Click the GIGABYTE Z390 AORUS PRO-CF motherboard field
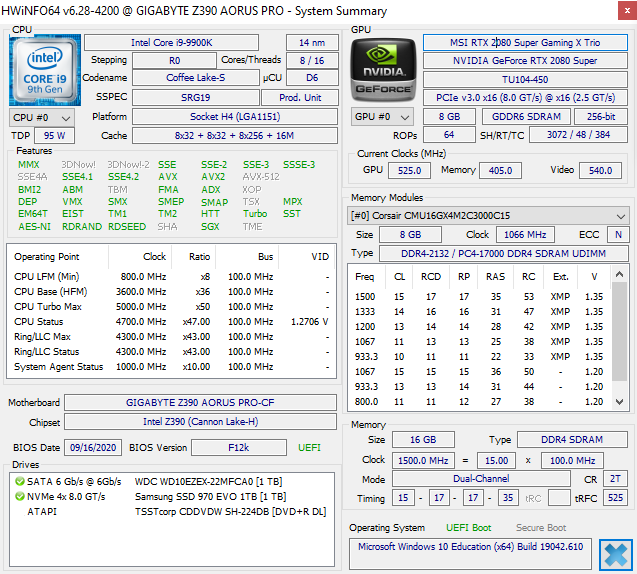 (x=200, y=403)
